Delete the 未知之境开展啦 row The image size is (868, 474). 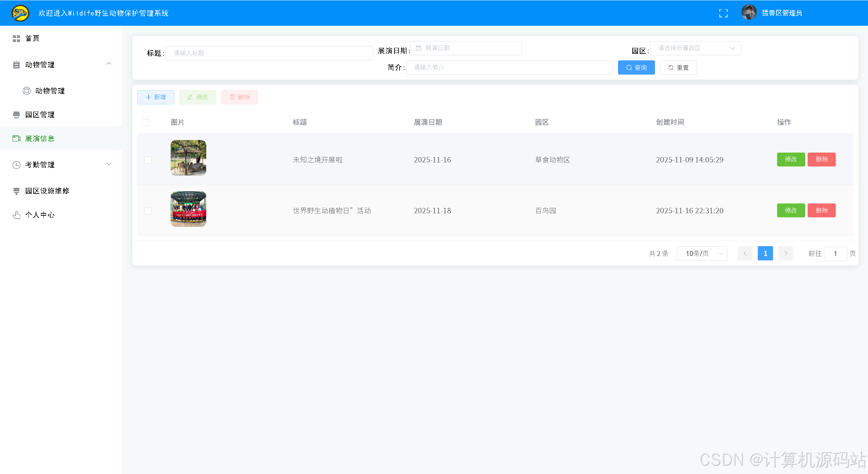point(822,159)
